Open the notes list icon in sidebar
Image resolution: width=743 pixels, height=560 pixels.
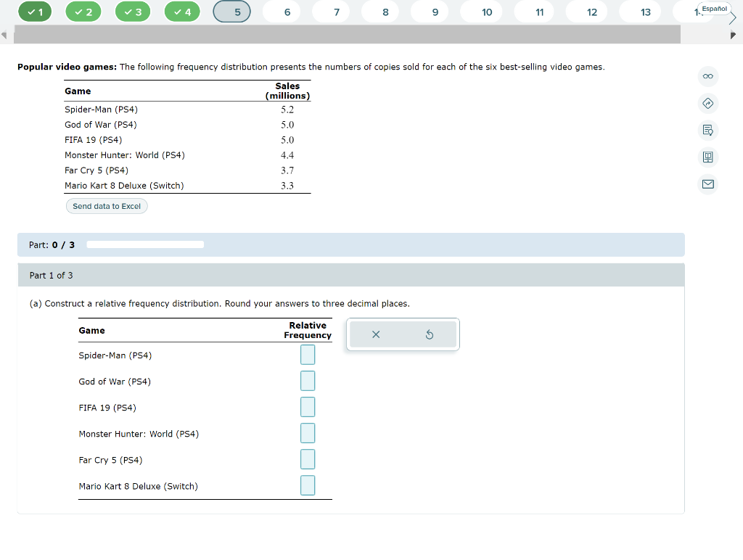708,131
